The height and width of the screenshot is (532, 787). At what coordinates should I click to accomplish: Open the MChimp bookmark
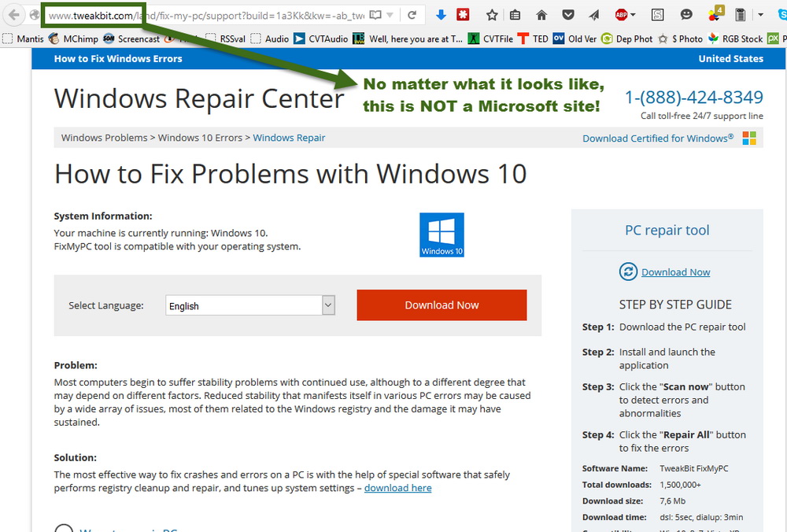tap(74, 39)
